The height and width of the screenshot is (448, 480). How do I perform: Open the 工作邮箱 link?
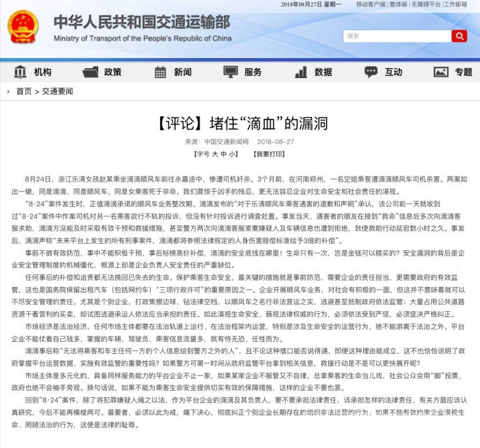455,4
